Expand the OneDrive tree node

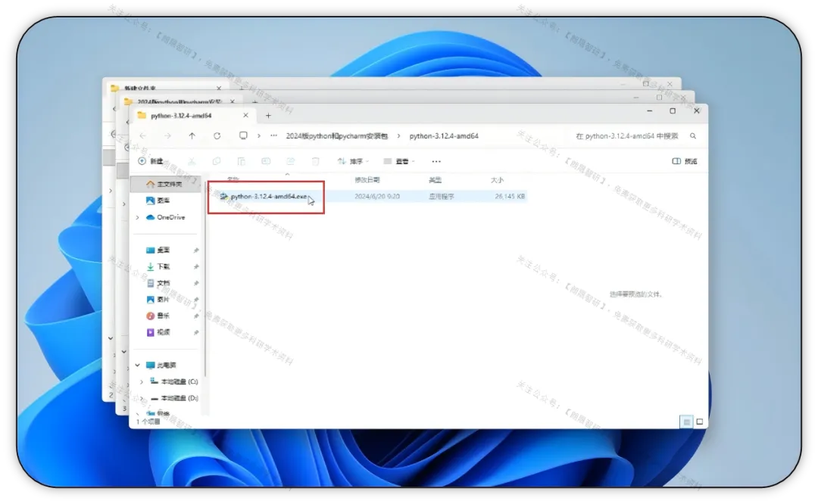(x=137, y=217)
